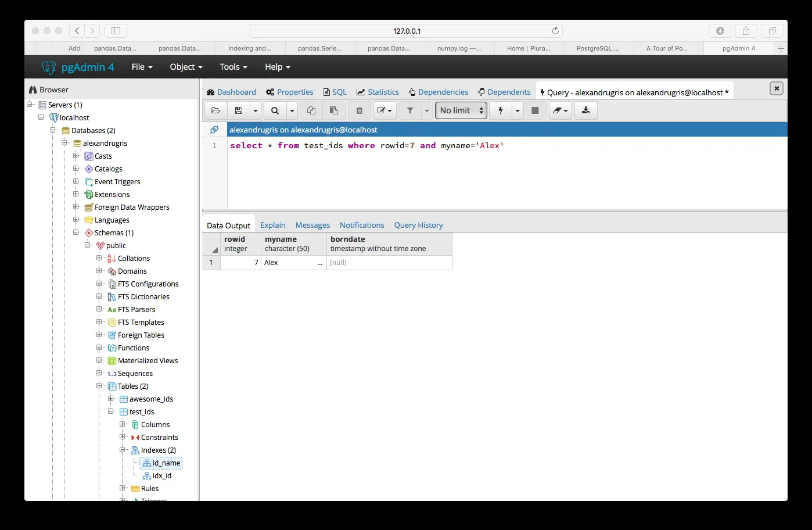Click the Alex cell in myname column
This screenshot has width=812, height=530.
click(293, 263)
